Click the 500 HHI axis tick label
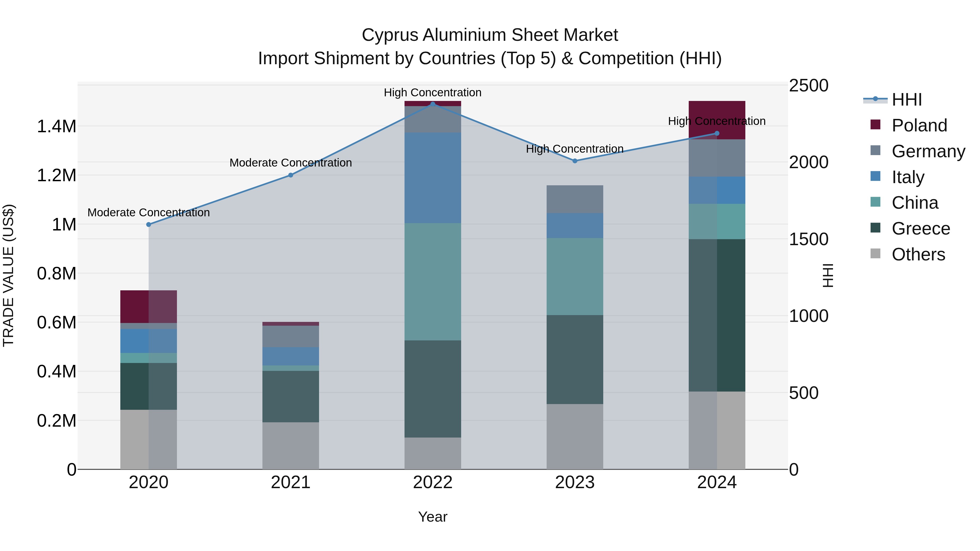980x551 pixels. coord(804,393)
